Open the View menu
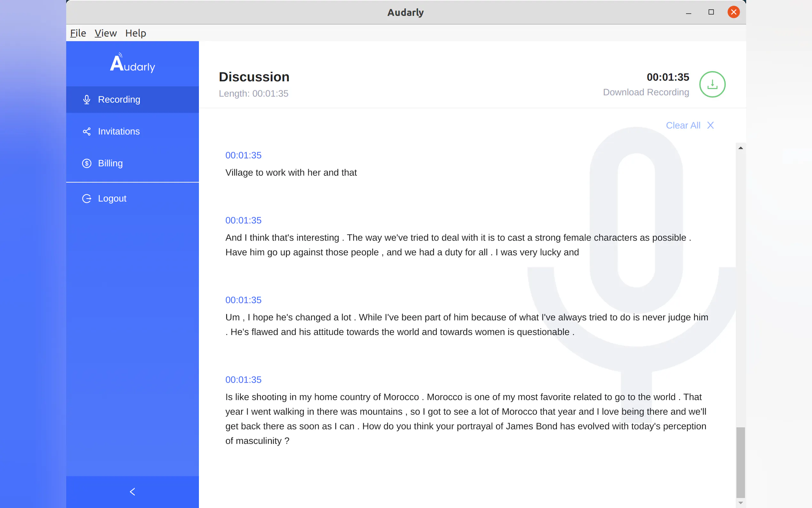Screen dimensions: 812x508 pos(105,33)
